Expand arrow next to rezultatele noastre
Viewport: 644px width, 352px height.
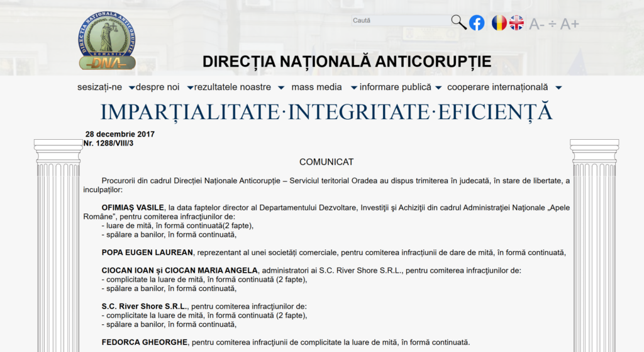pos(281,88)
